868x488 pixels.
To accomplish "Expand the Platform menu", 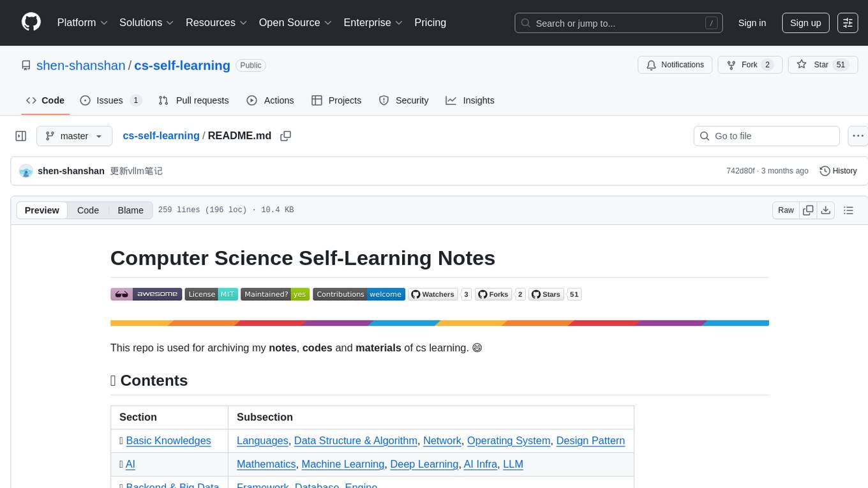I will click(82, 22).
